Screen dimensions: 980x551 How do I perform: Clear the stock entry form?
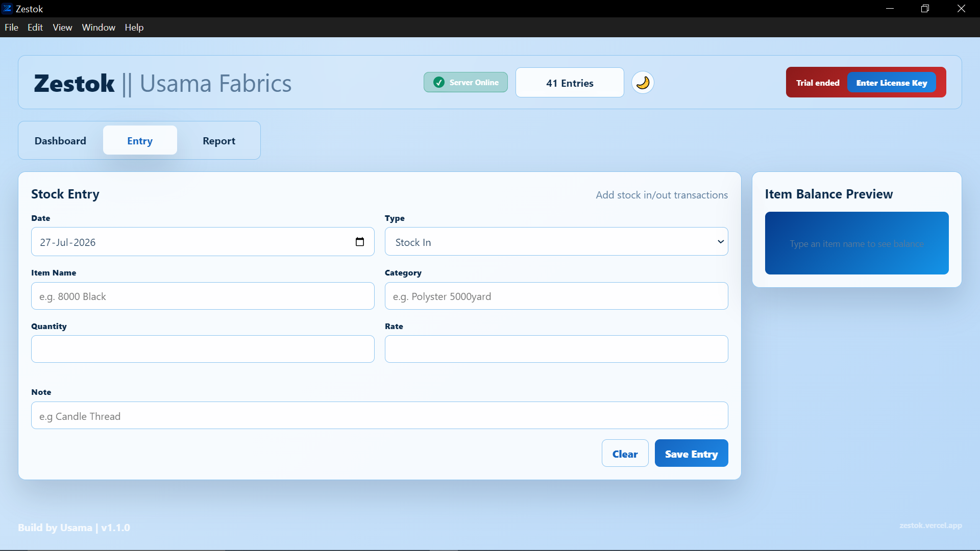(625, 454)
